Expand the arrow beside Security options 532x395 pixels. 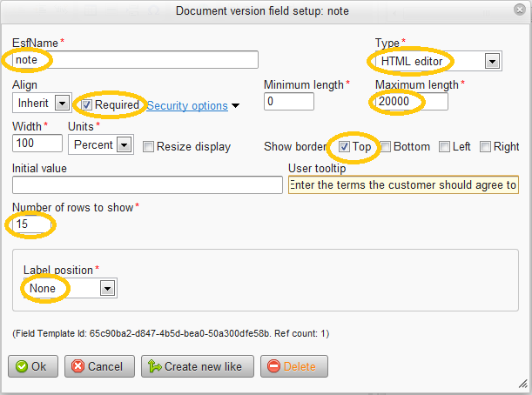235,106
